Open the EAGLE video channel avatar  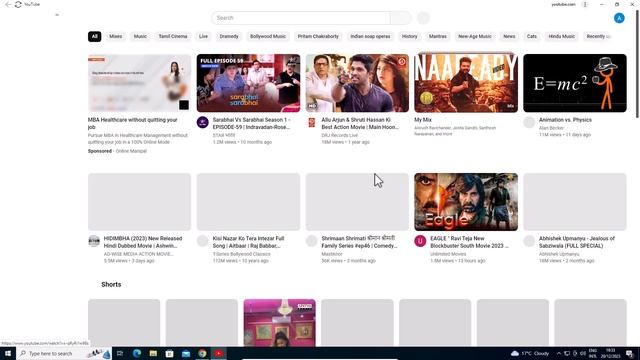click(420, 241)
